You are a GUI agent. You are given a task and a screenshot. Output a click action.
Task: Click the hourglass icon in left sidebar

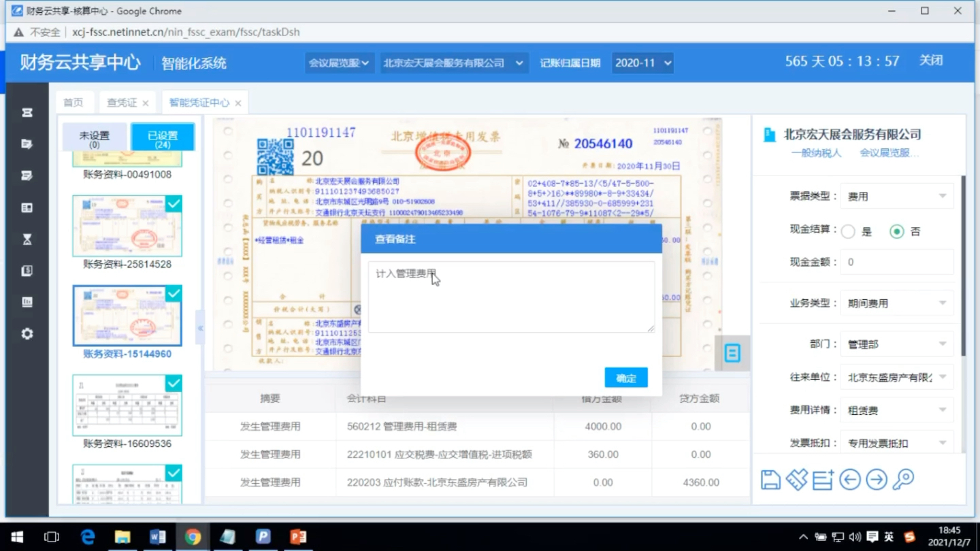coord(27,239)
